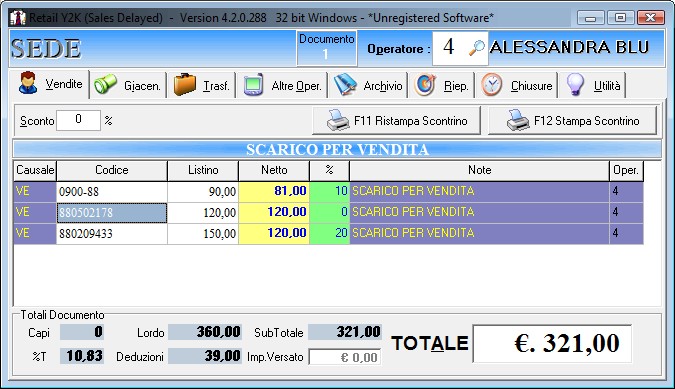Click the Sconto percentage input field
The width and height of the screenshot is (675, 389).
tap(78, 120)
